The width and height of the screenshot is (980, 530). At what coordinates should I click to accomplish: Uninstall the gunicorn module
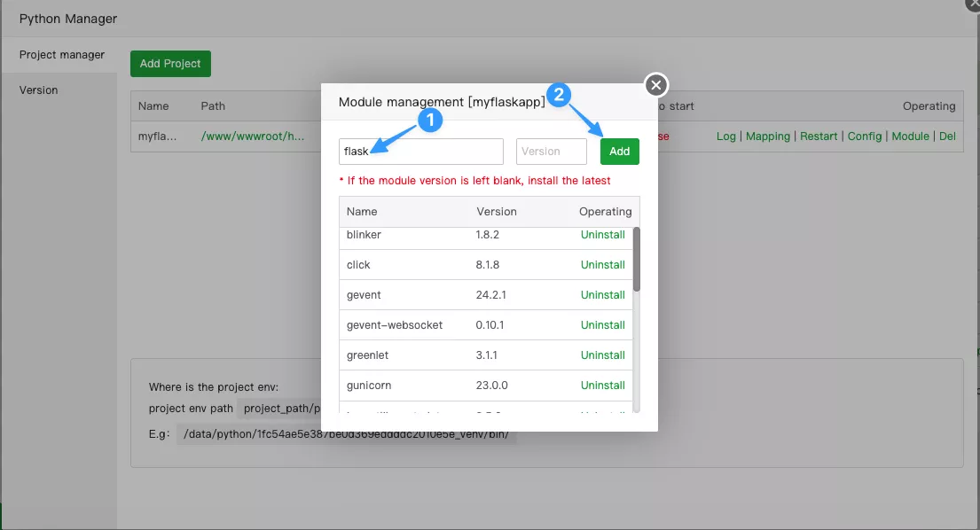pos(602,386)
